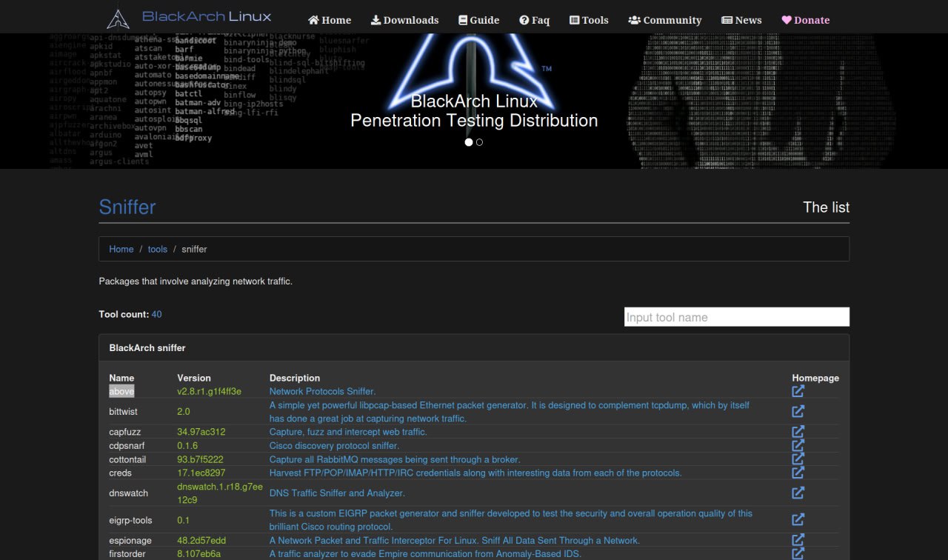Click the Network Protocols Sniffer description link
948x560 pixels.
point(322,391)
